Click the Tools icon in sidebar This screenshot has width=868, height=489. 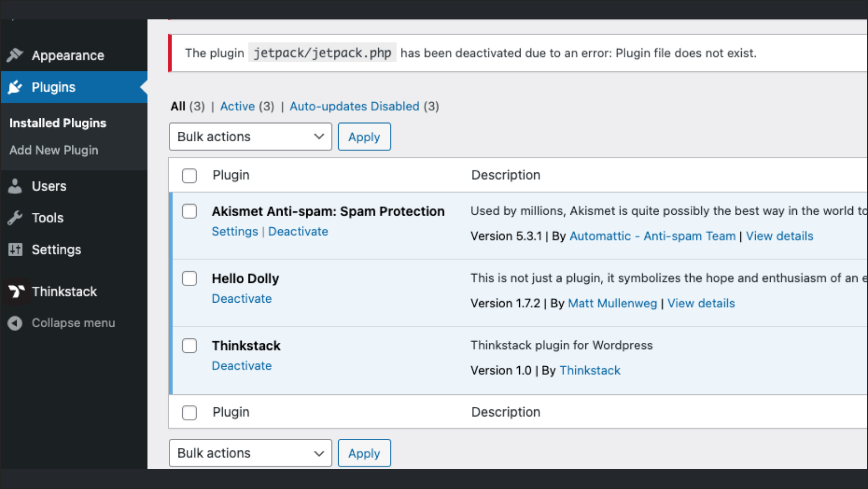coord(16,218)
